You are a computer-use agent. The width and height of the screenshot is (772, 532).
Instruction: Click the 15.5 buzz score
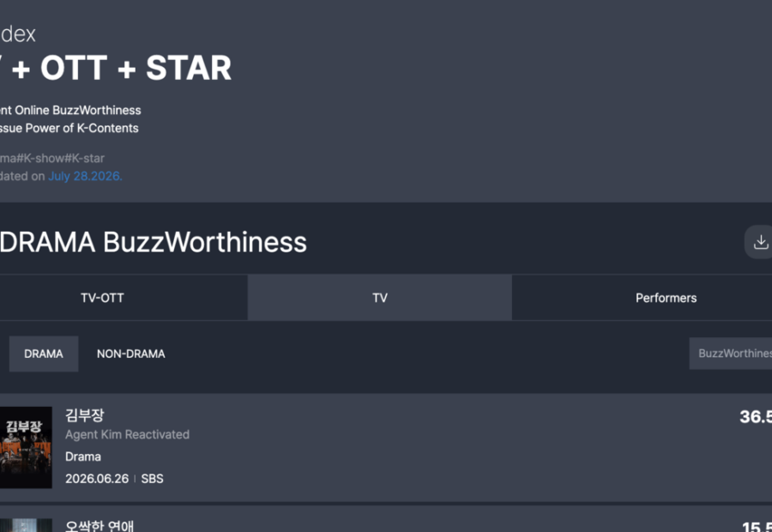click(x=757, y=526)
